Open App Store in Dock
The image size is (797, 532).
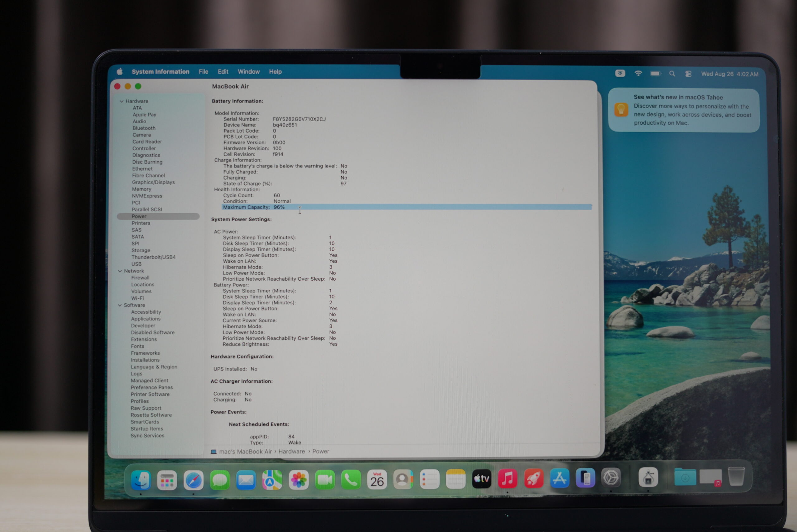559,478
